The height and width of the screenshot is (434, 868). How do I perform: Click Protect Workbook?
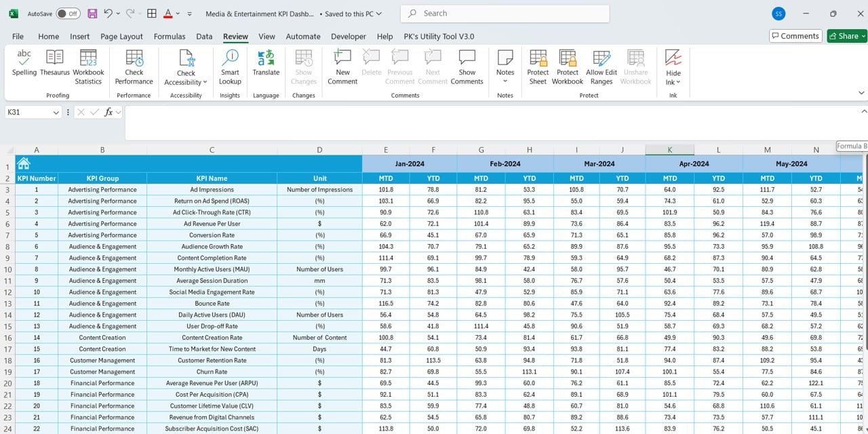click(568, 66)
